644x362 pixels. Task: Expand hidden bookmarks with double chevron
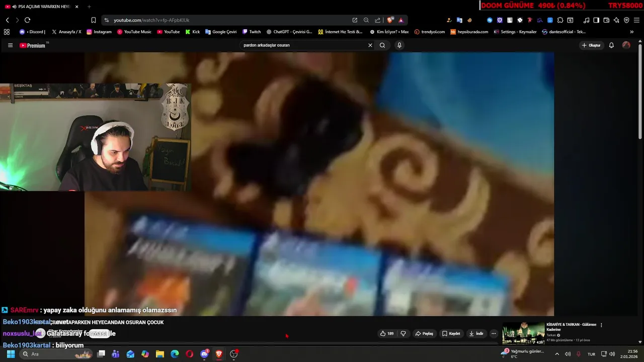click(632, 32)
